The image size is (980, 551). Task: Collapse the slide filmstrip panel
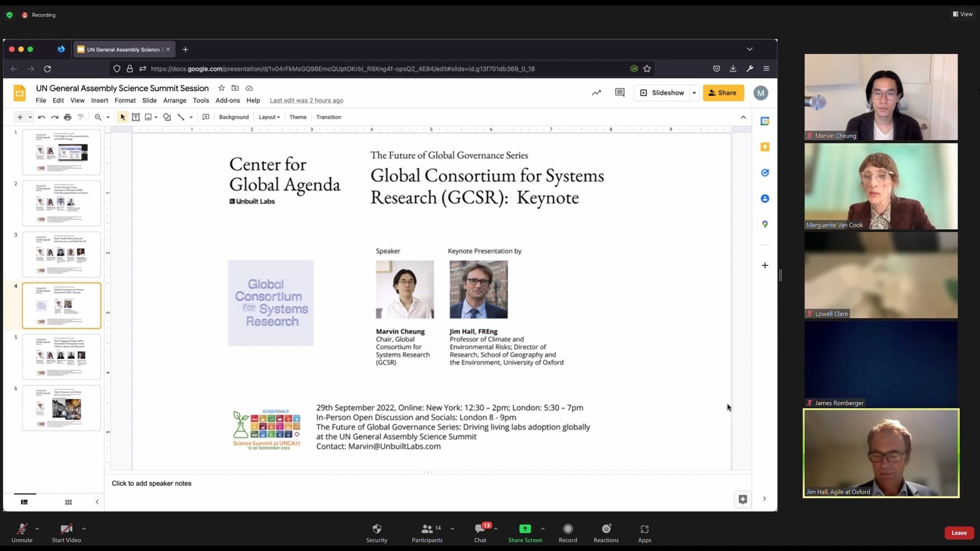pyautogui.click(x=97, y=502)
